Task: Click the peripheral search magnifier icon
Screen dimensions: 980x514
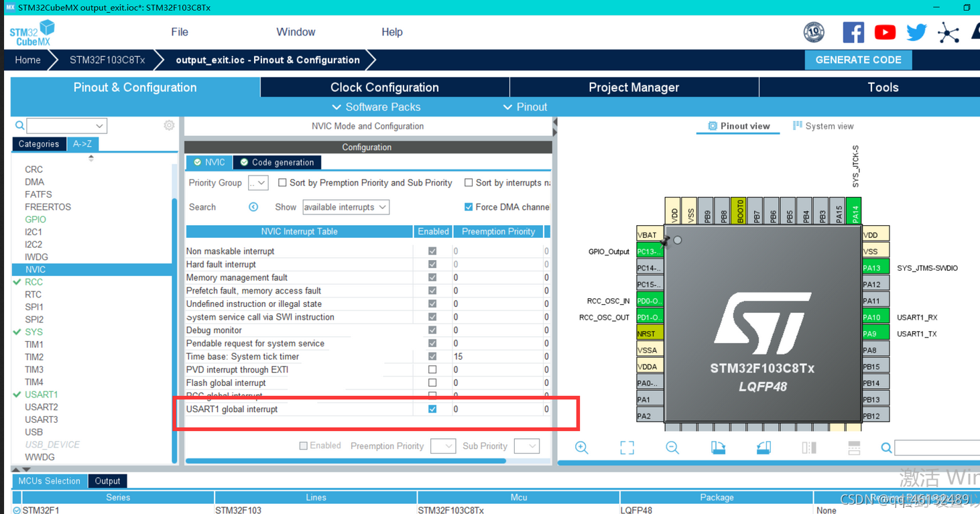Action: pos(20,125)
